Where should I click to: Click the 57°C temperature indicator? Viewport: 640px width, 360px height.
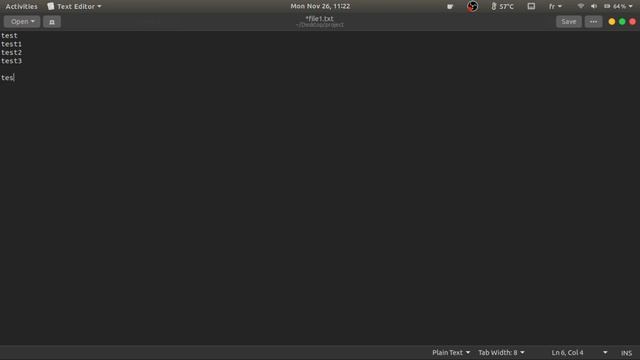click(x=502, y=7)
